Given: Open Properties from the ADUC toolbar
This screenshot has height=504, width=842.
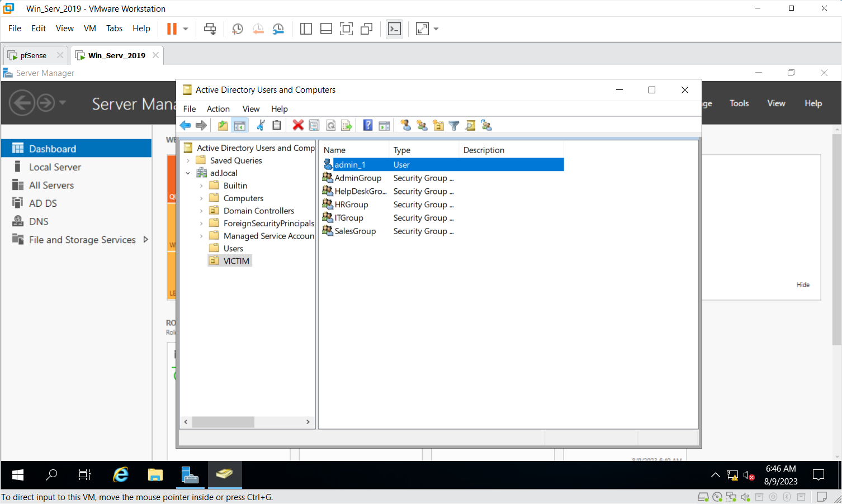Looking at the screenshot, I should coord(314,125).
